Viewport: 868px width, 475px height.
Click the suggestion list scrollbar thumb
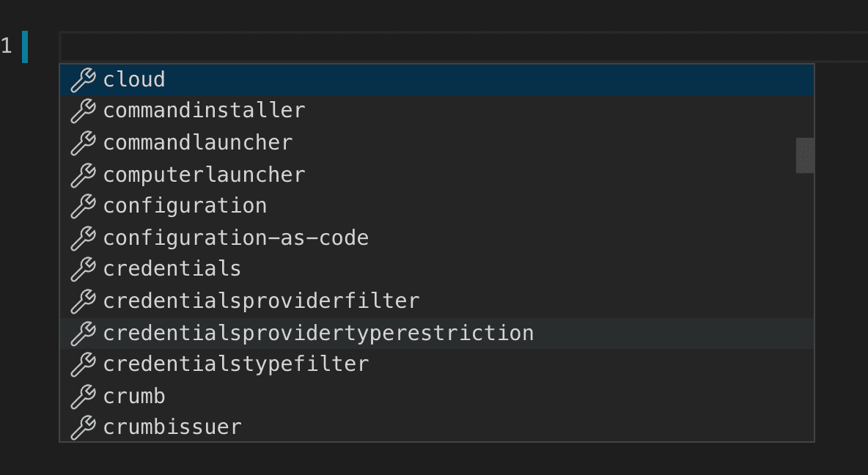click(x=804, y=155)
